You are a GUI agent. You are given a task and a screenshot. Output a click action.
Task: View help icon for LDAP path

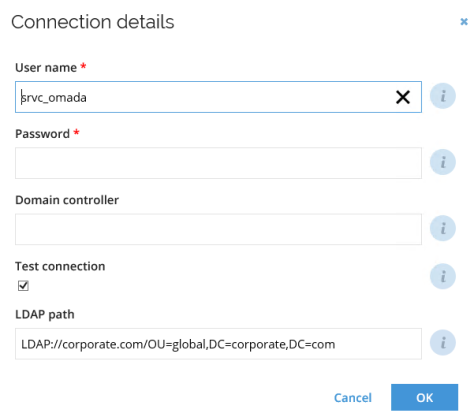[443, 343]
